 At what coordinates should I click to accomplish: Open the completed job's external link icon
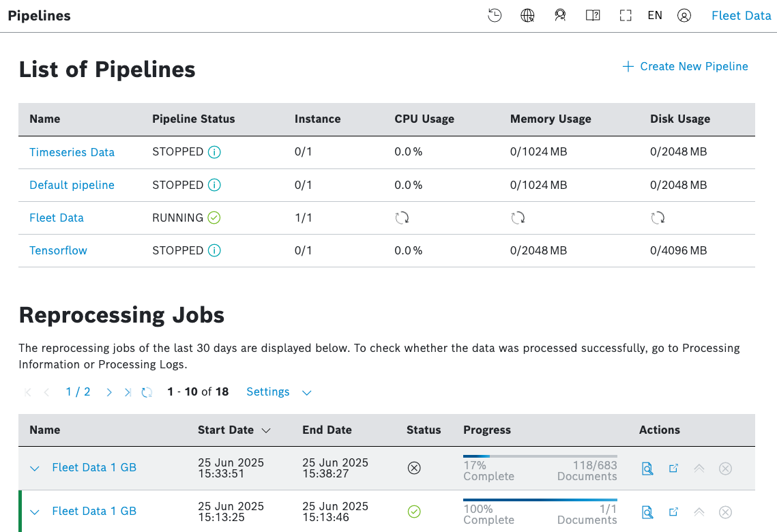tap(673, 512)
